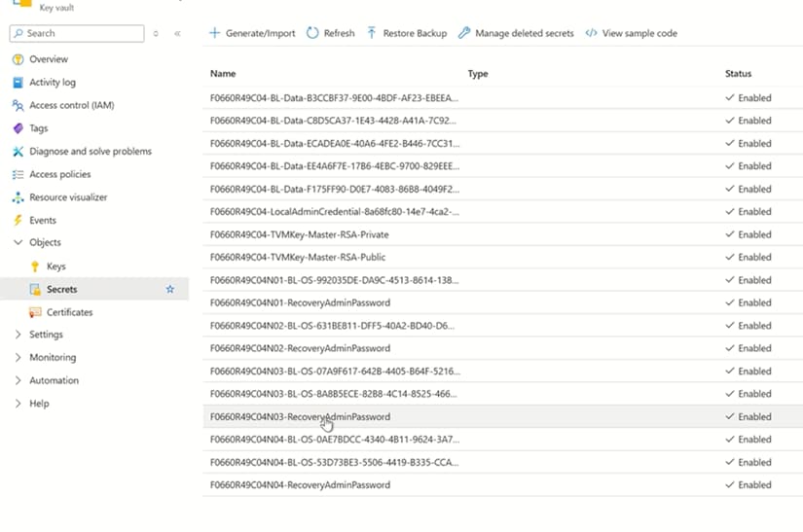Viewport: 803px width, 532px height.
Task: Click View sample code text
Action: click(x=639, y=33)
